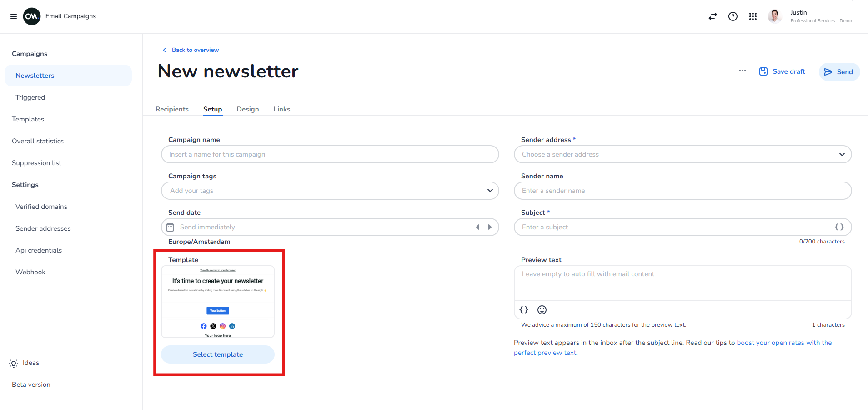Open the hamburger navigation menu

click(14, 16)
